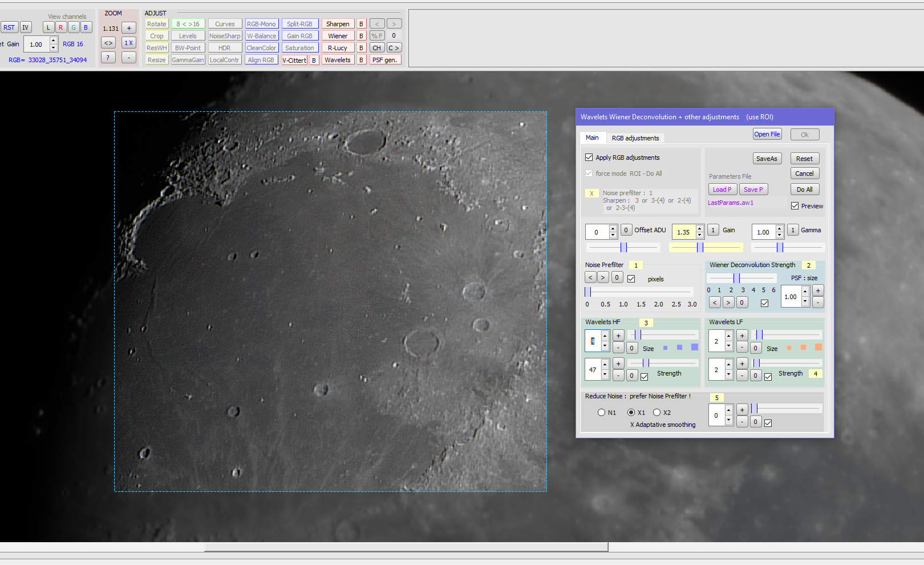Uncheck Apply RGB adjustments
Viewport: 924px width, 565px height.
pyautogui.click(x=589, y=157)
